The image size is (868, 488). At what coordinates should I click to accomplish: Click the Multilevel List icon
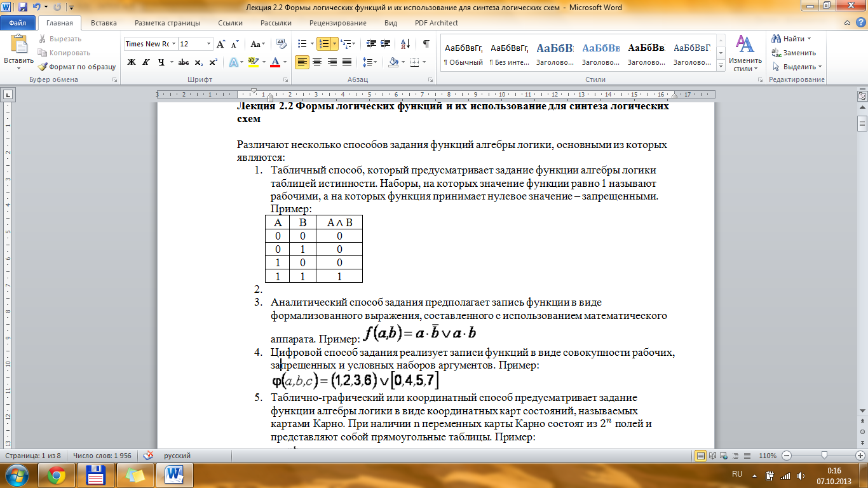click(345, 44)
